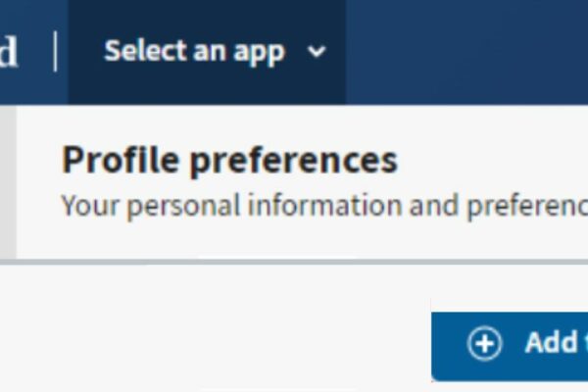The height and width of the screenshot is (392, 588).
Task: Click the vertical divider beside the logo
Action: [55, 51]
